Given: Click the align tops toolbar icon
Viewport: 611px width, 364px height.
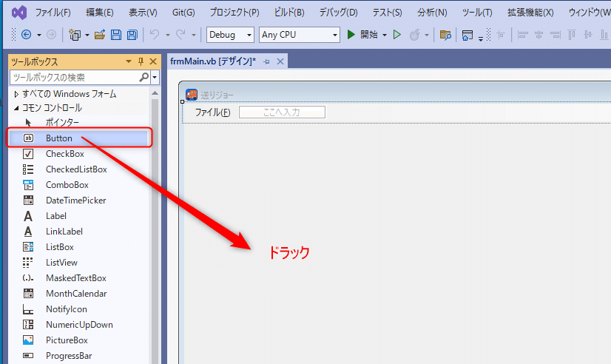Looking at the screenshot, I should click(572, 35).
